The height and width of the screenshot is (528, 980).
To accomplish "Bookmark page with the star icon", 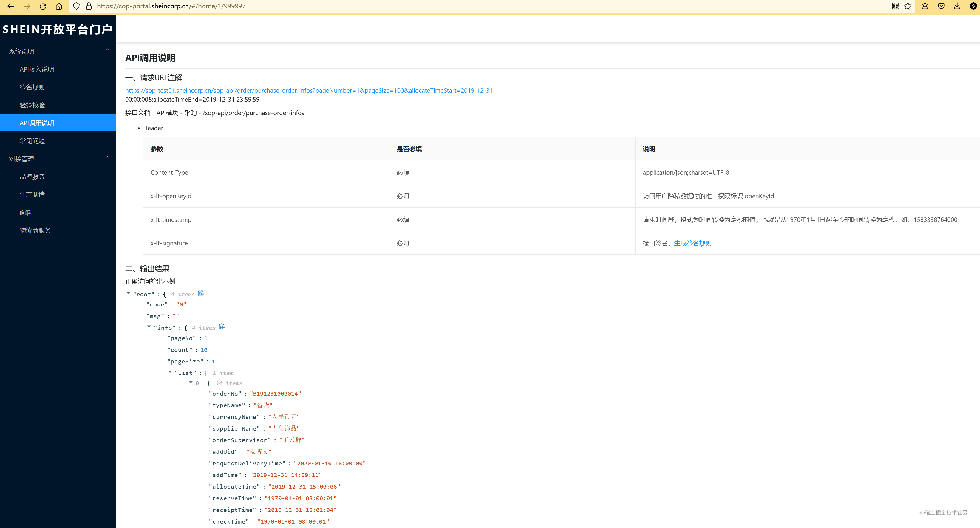I will pos(908,6).
